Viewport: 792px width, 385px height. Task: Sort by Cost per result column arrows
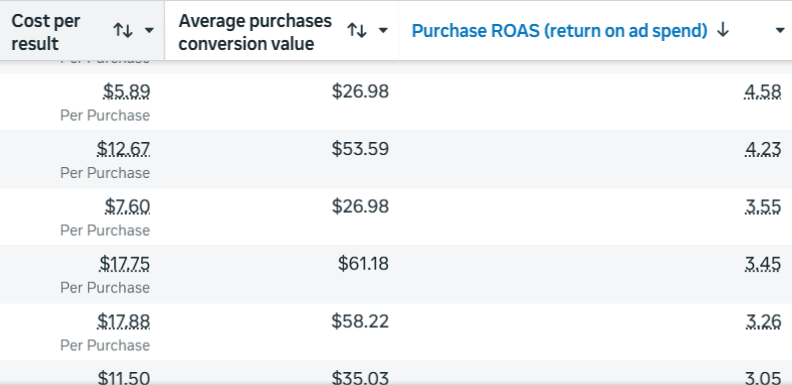point(123,30)
